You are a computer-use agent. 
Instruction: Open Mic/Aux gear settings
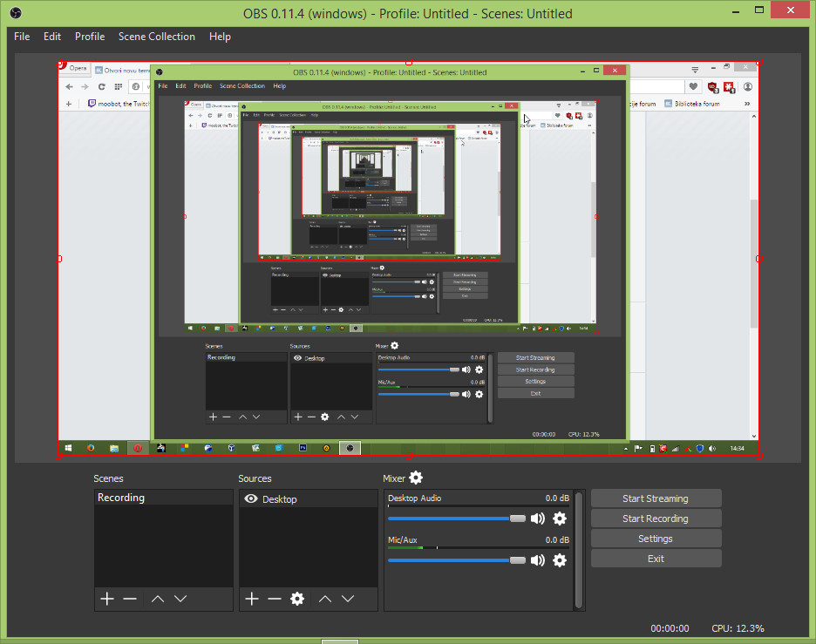pyautogui.click(x=560, y=560)
